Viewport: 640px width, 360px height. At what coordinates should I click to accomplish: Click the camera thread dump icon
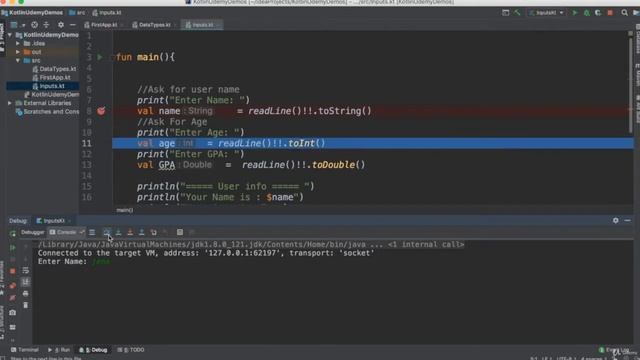pyautogui.click(x=13, y=313)
